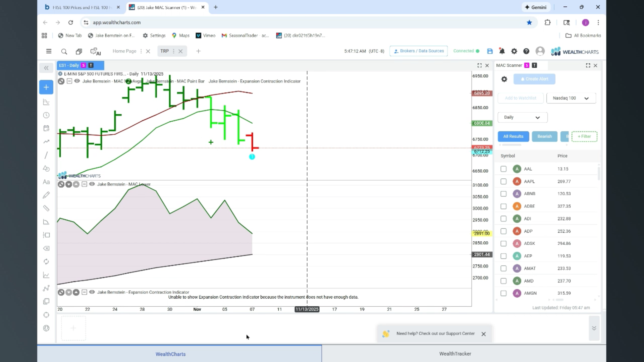Screen dimensions: 644x362
Task: Tick the AMD row checkbox
Action: click(x=503, y=281)
